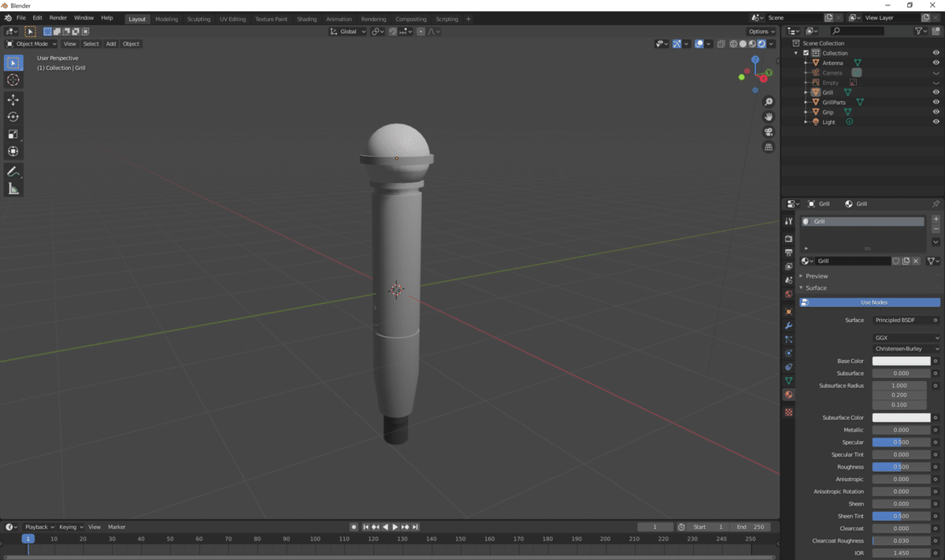Open the Options dropdown
This screenshot has height=560, width=945.
point(762,32)
